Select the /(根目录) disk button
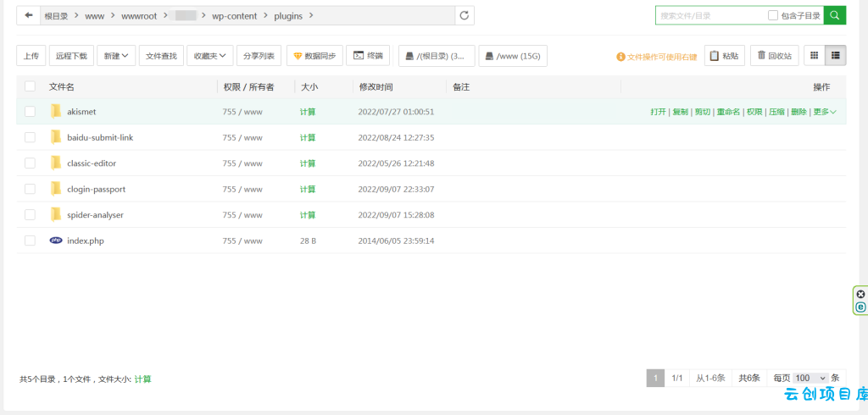Image resolution: width=868 pixels, height=415 pixels. click(x=437, y=56)
